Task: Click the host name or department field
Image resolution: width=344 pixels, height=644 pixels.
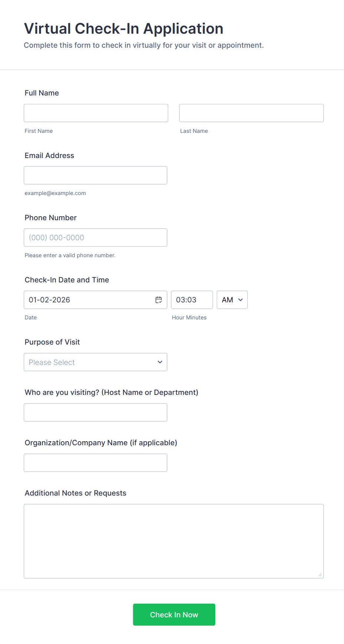Action: 95,412
